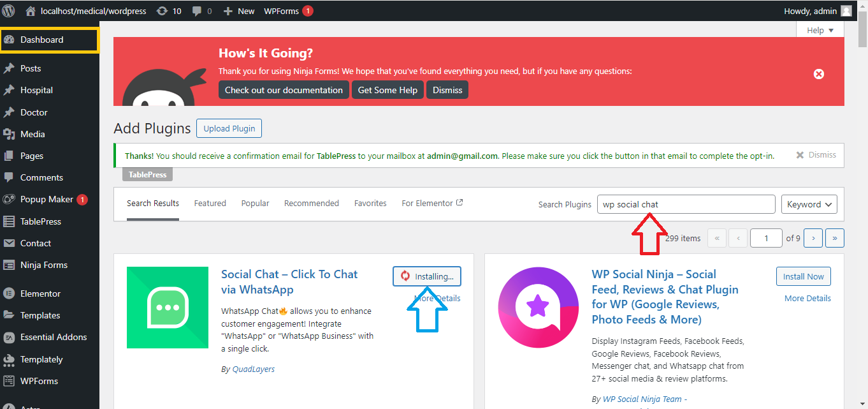Install the WP Social Ninja plugin
Screen dimensions: 868x409
[x=803, y=276]
